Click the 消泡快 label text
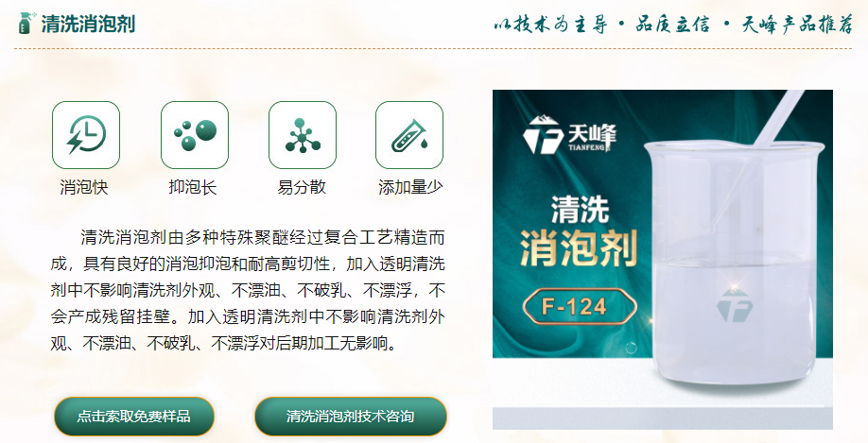Screen dimensions: 868x443 pyautogui.click(x=84, y=187)
